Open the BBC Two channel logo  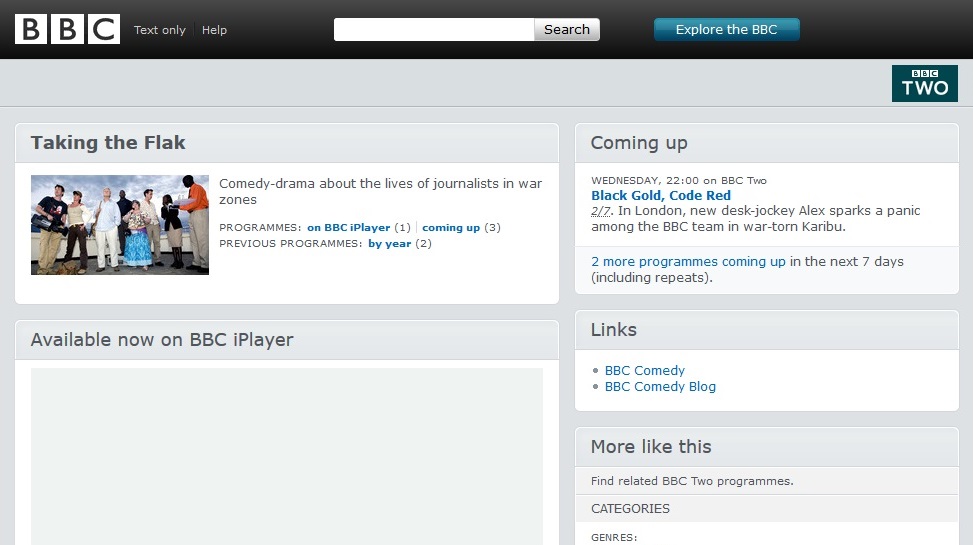925,83
